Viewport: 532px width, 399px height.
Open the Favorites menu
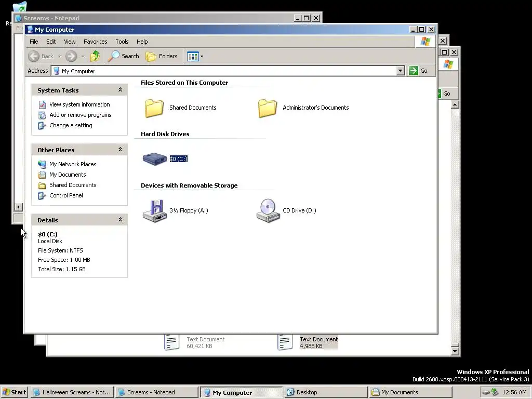point(96,42)
